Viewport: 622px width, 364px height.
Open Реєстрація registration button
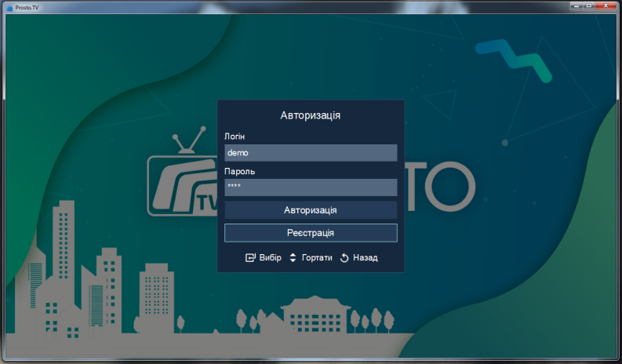pyautogui.click(x=311, y=233)
